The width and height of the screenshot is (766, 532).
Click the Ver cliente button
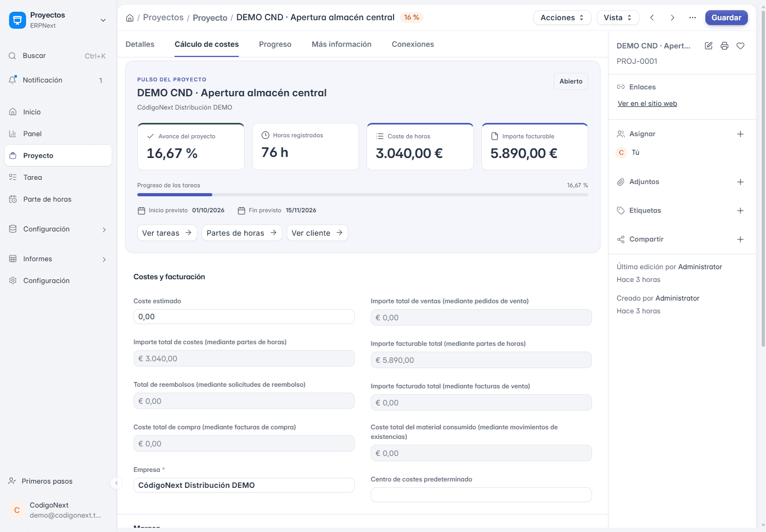(x=317, y=233)
